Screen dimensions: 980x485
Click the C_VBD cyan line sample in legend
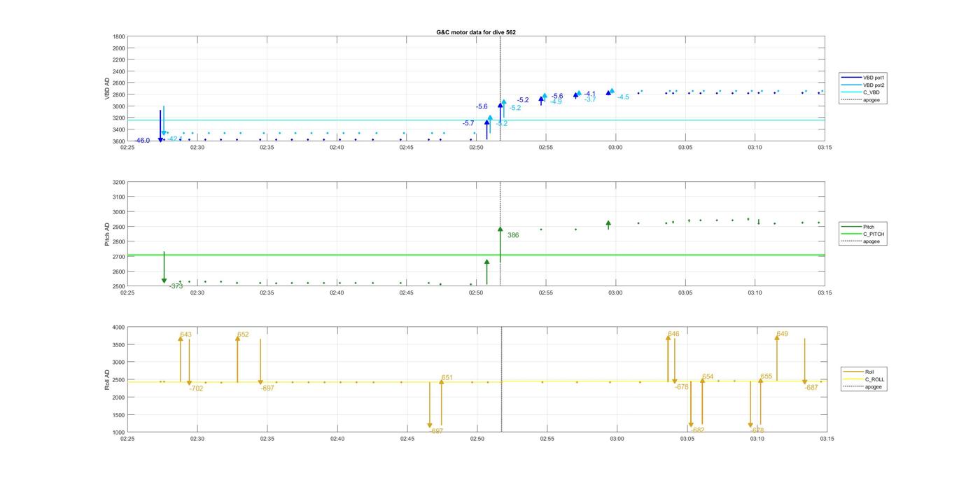[x=851, y=92]
